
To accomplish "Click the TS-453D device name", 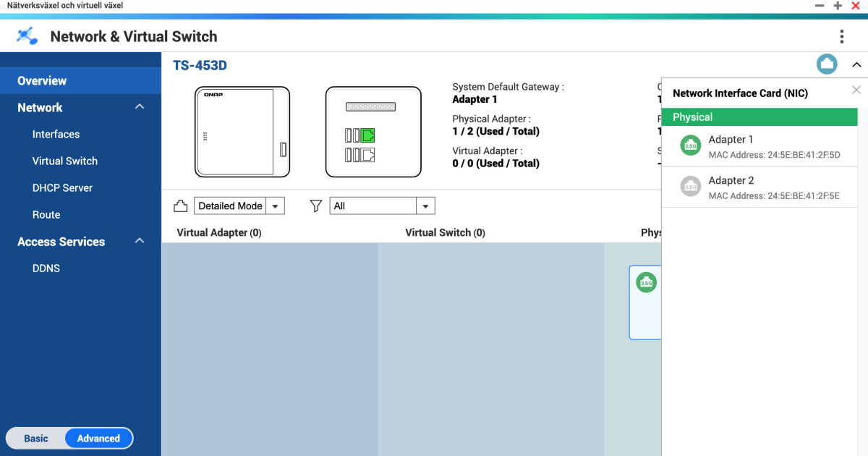I will coord(200,65).
